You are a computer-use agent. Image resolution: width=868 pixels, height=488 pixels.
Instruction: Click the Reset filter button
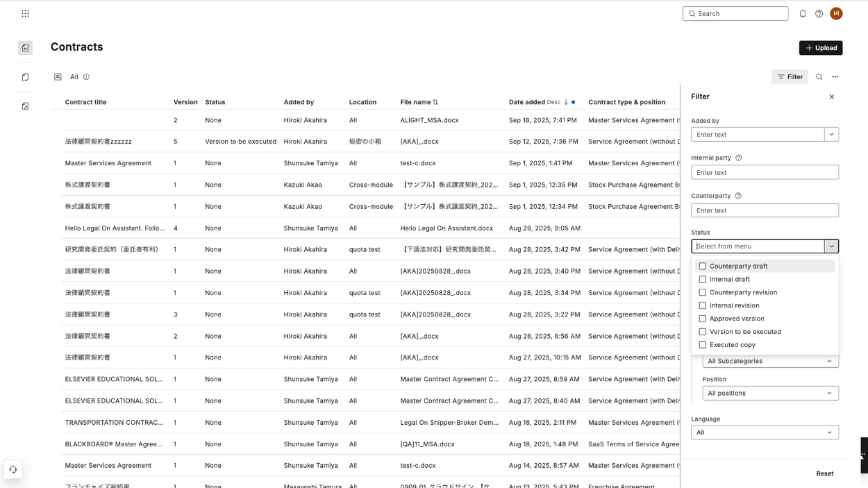coord(824,473)
